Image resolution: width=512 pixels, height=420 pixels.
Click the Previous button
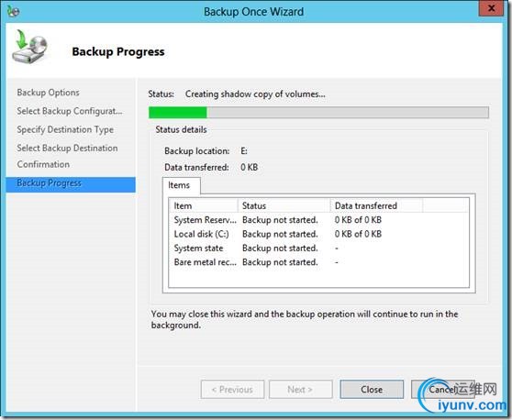click(232, 389)
